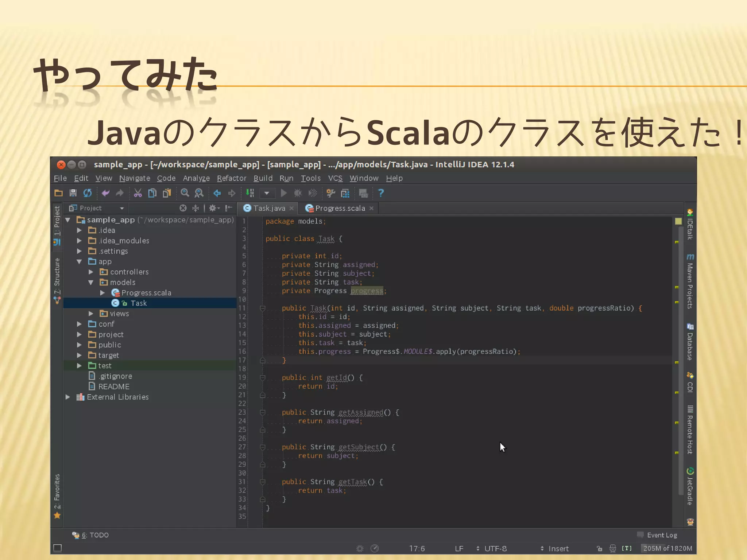
Task: Collapse the models folder
Action: (x=91, y=283)
